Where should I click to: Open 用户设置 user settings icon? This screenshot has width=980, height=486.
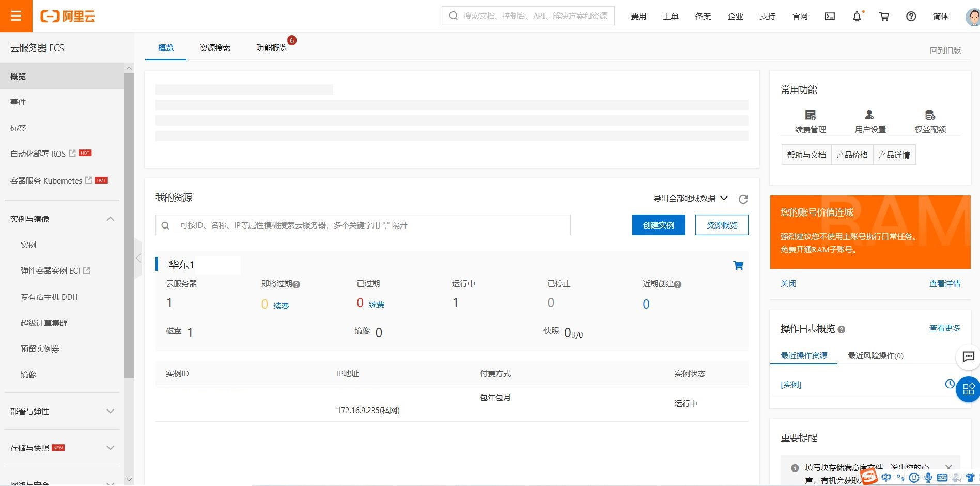click(x=870, y=115)
